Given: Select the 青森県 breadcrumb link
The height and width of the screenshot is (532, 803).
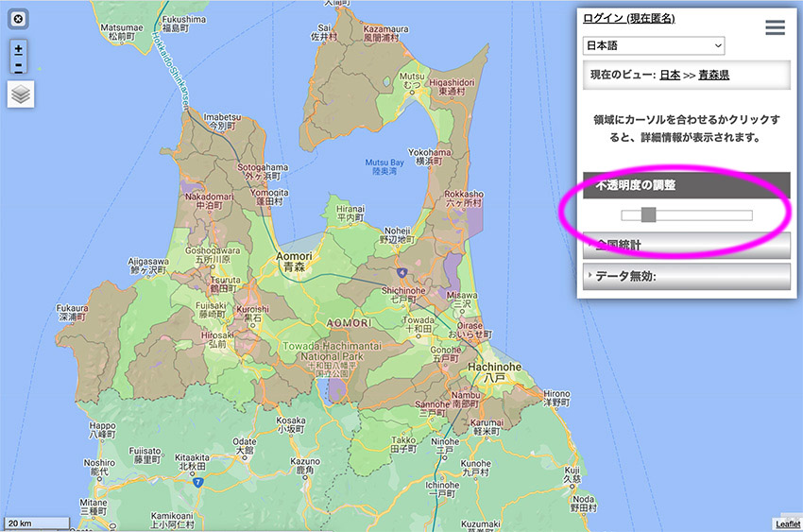Looking at the screenshot, I should [x=713, y=74].
